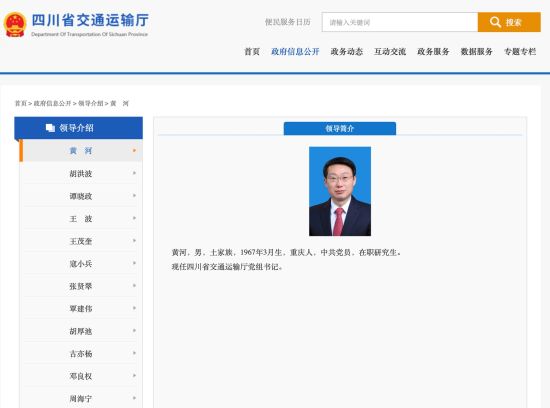Image resolution: width=550 pixels, height=408 pixels.
Task: Open the 便民服务日历 link
Action: coord(288,22)
